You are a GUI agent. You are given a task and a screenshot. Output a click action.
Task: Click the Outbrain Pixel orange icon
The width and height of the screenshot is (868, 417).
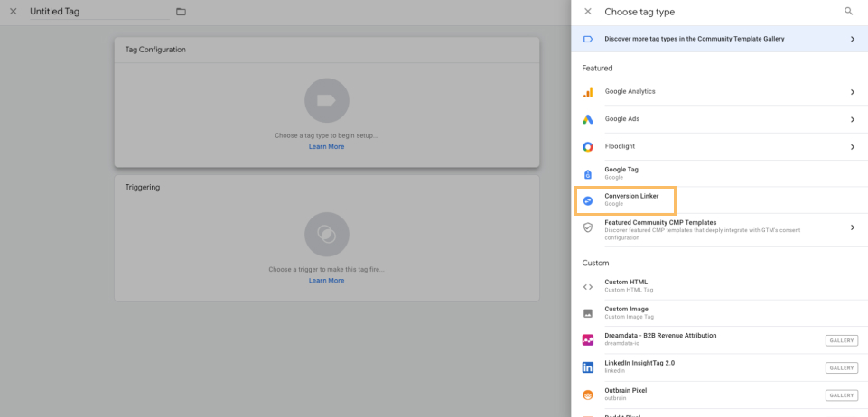pos(588,394)
